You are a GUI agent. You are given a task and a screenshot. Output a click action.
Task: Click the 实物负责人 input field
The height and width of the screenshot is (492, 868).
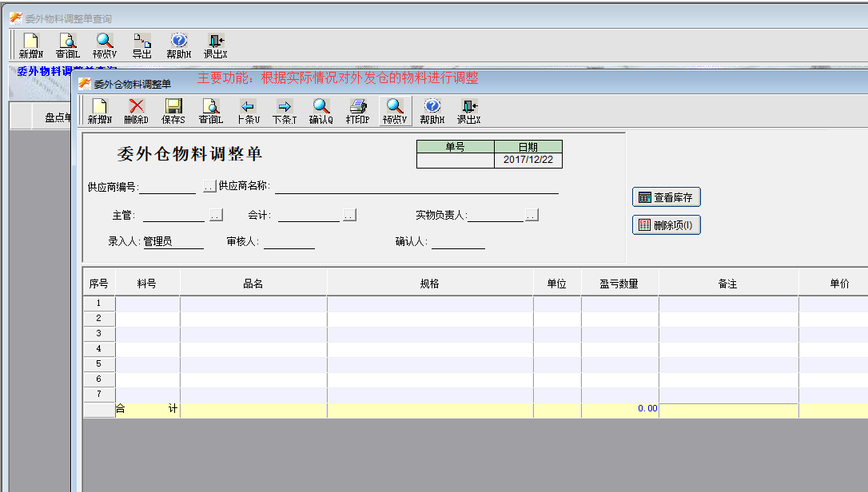(x=496, y=216)
